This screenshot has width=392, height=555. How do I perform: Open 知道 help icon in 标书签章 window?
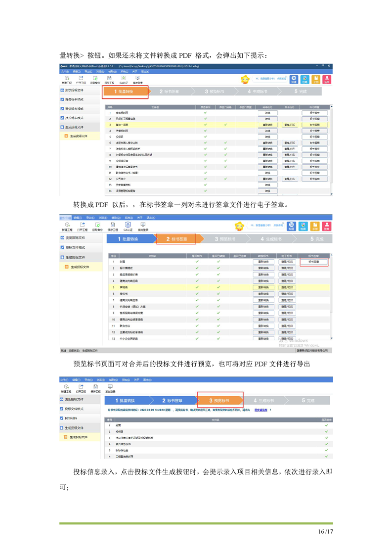(x=291, y=225)
